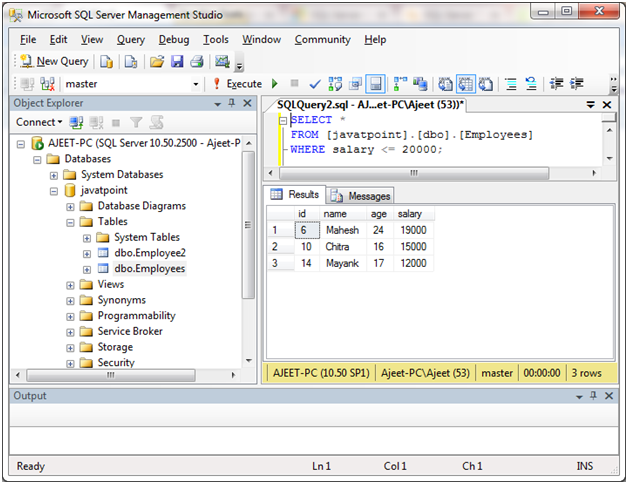The width and height of the screenshot is (628, 484).
Task: Click the Change Connection icon
Action: 47,84
